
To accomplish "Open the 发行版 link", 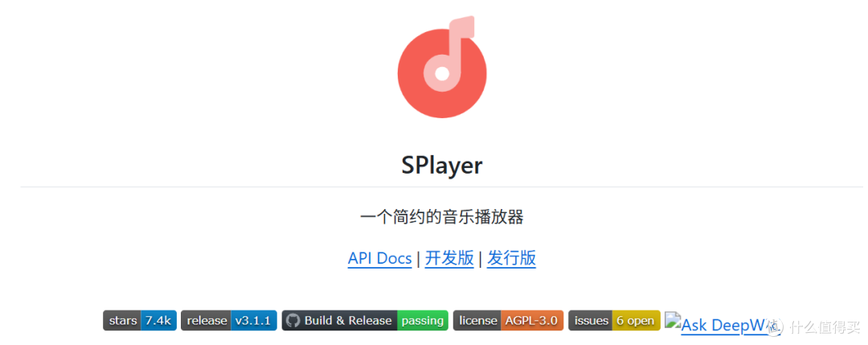I will (x=511, y=259).
